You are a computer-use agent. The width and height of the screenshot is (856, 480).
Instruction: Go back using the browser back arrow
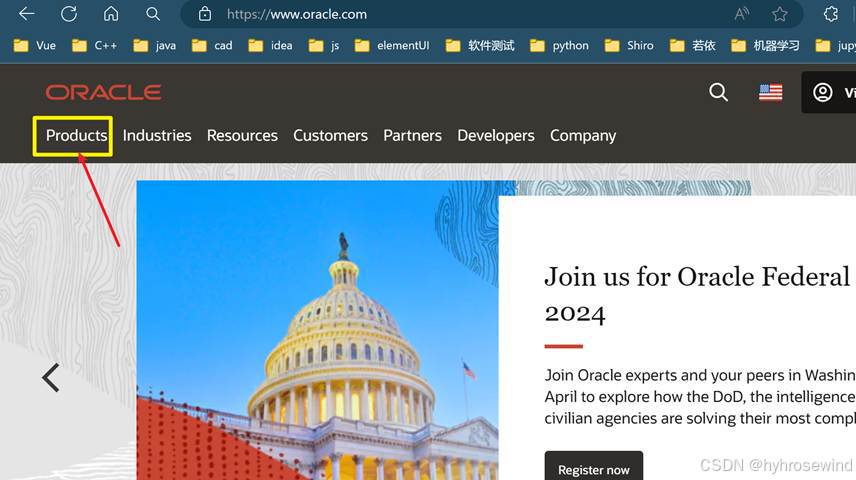click(x=27, y=14)
